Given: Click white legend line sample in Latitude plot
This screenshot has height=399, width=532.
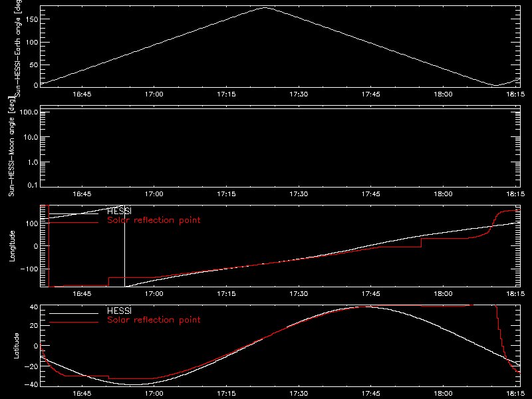Looking at the screenshot, I should [x=74, y=313].
